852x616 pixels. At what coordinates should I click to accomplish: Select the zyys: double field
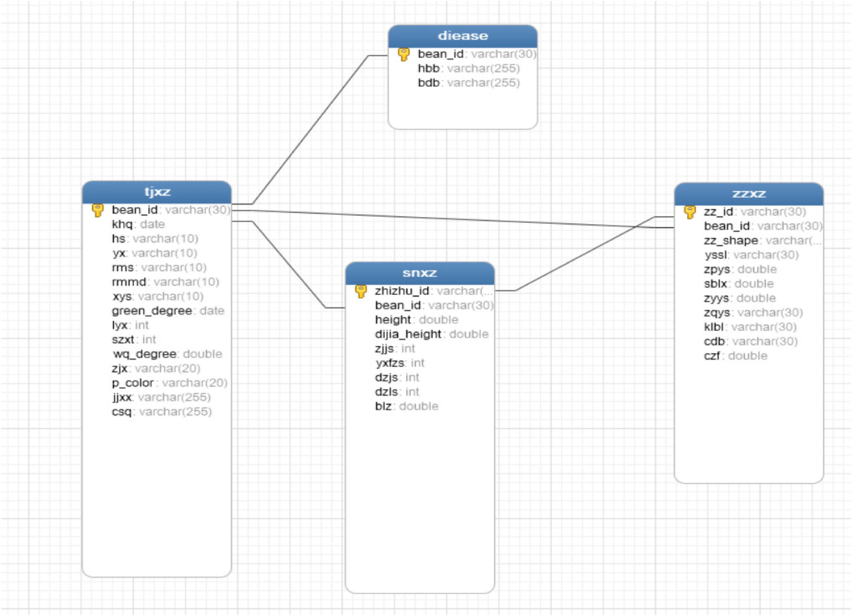[x=740, y=298]
